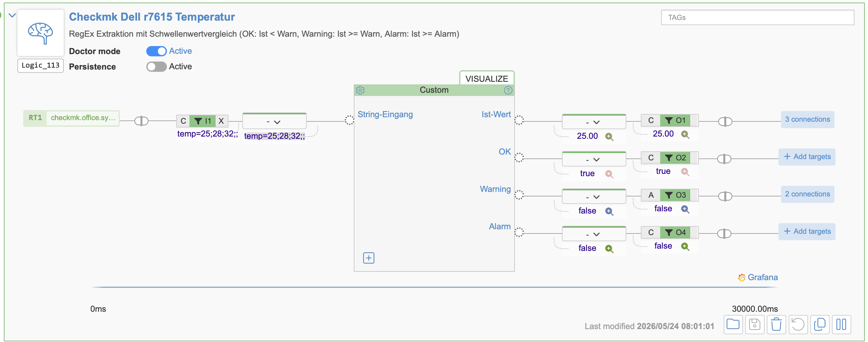This screenshot has height=342, width=868.
Task: Toggle the A trigger mode on output O3
Action: 651,195
